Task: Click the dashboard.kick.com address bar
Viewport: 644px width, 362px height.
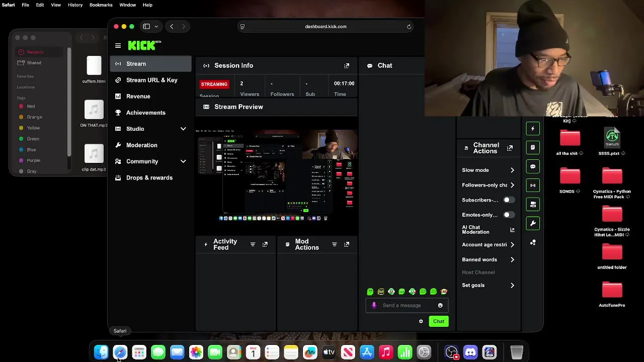Action: pos(326,27)
